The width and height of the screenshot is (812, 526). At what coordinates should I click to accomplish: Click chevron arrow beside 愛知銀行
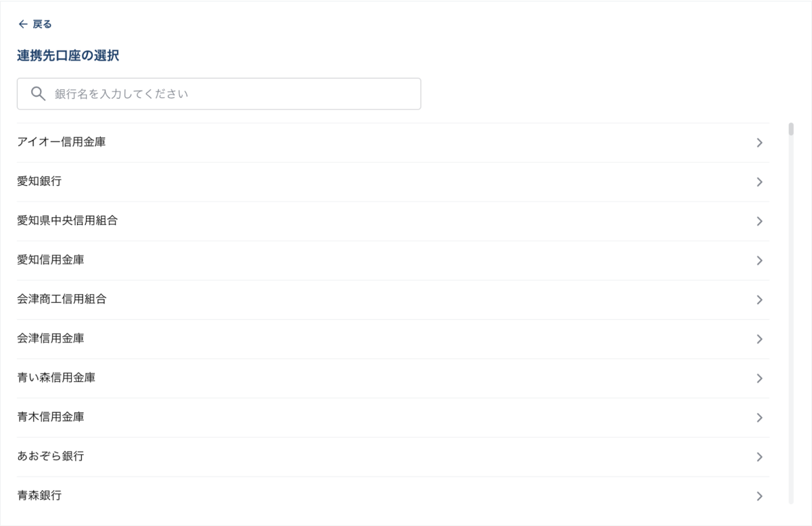coord(759,182)
